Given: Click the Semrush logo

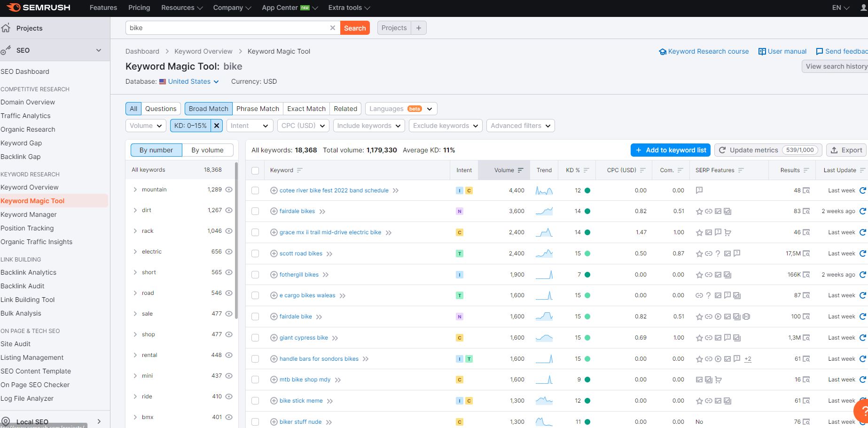Looking at the screenshot, I should click(x=39, y=8).
